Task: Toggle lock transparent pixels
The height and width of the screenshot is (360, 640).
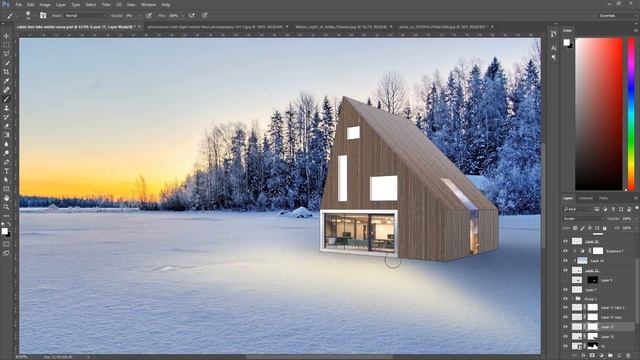Action: point(575,228)
